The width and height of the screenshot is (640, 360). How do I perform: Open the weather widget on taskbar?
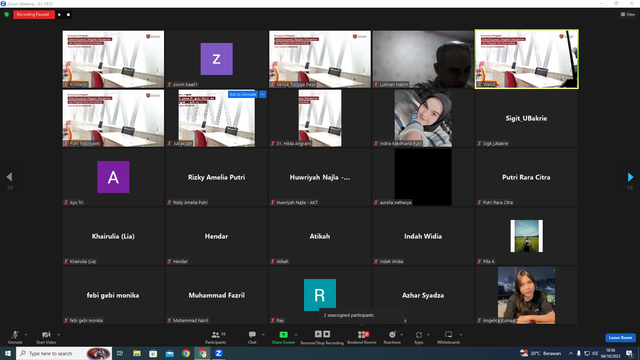(540, 353)
